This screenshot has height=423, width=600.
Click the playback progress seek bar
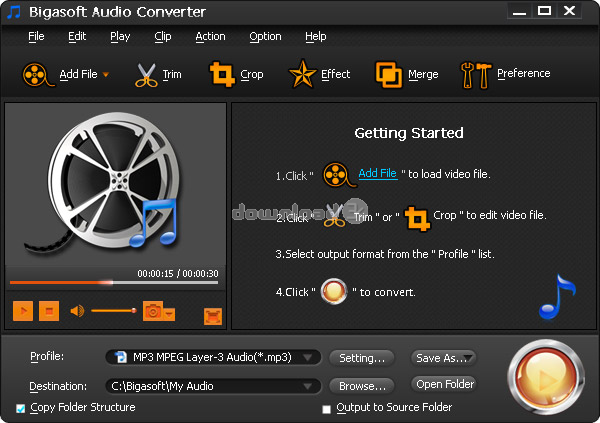(x=114, y=283)
